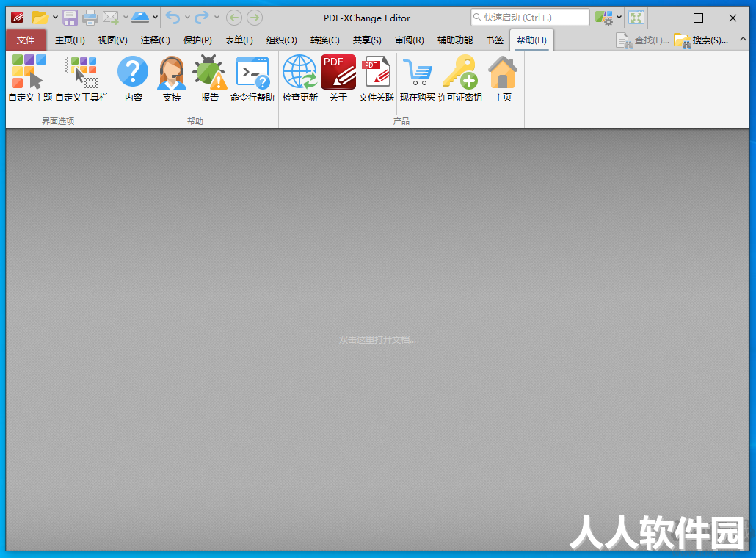Expand the email dropdown arrow
756x558 pixels.
(126, 18)
